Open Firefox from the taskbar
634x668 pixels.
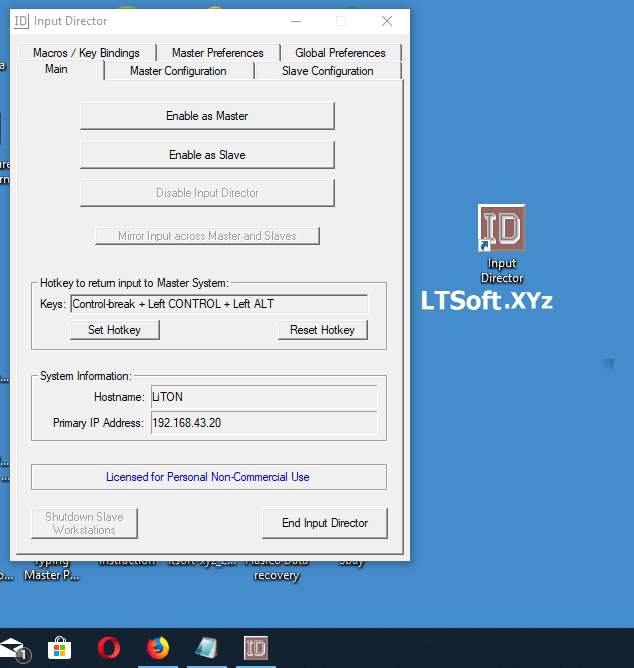pyautogui.click(x=158, y=648)
